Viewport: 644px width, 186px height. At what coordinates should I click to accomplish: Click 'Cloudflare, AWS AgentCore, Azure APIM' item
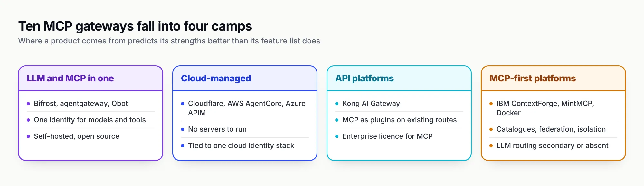(245, 108)
